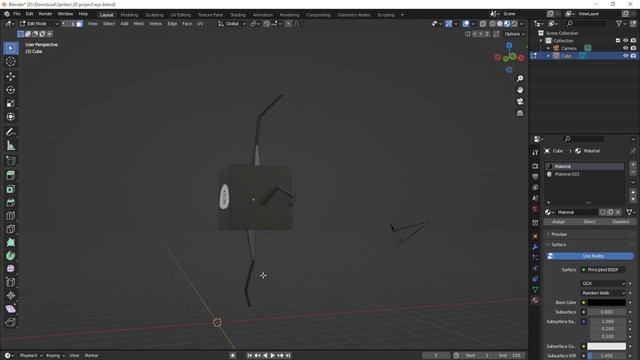Select the Knife tool
640x360 pixels.
tap(11, 229)
